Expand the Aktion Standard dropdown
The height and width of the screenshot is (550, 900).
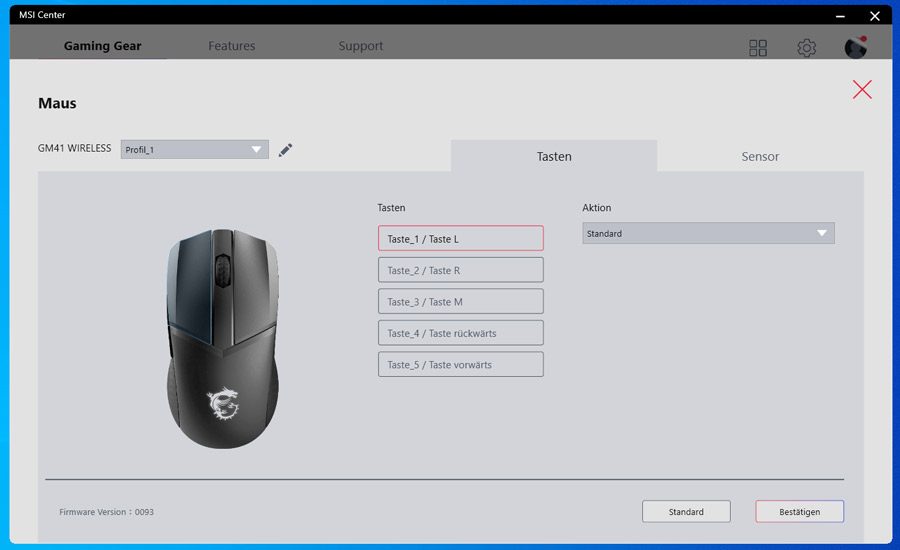[708, 233]
